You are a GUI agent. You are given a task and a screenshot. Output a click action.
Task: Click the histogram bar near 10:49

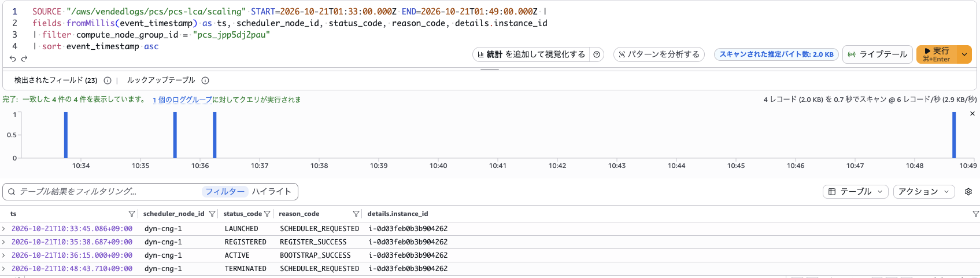point(954,135)
